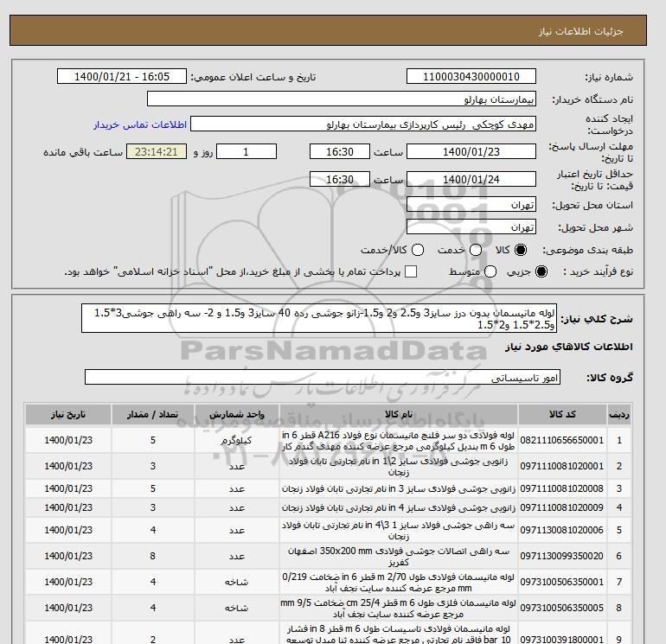Select product code 0971110081020009 cell

pos(562,507)
